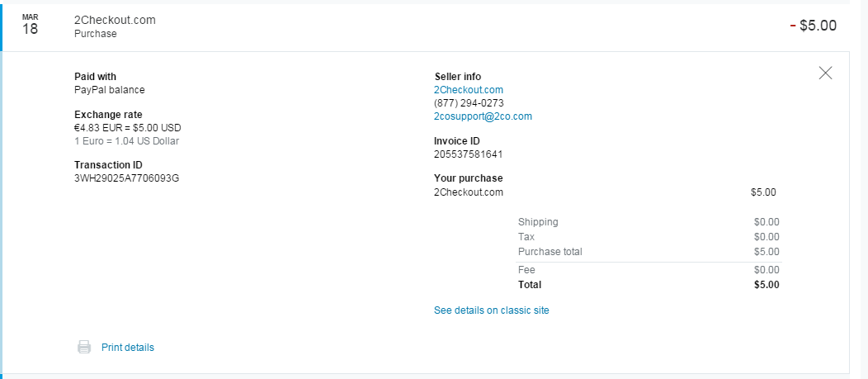Click the MAR 18 date label
The width and height of the screenshot is (868, 379).
pos(31,25)
